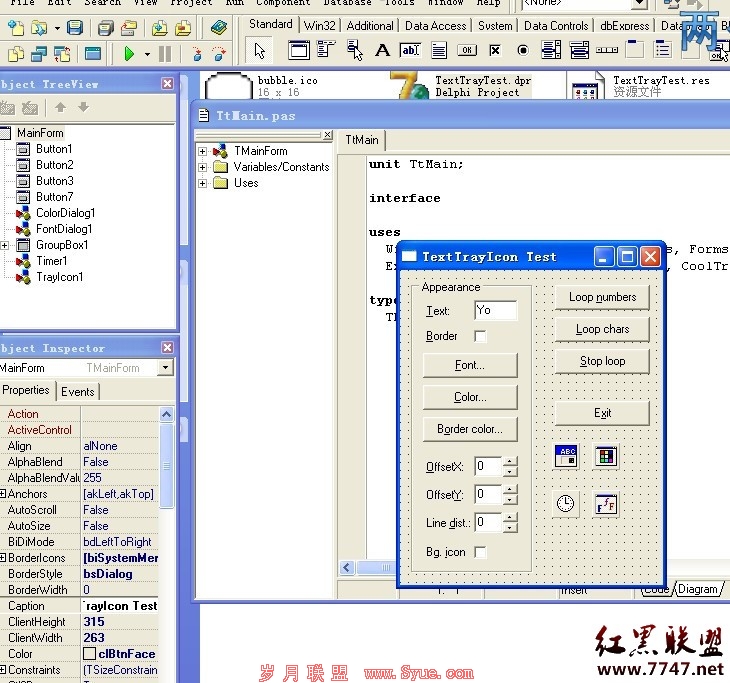This screenshot has height=683, width=730.
Task: Click the New Form toolbar icon
Action: (x=93, y=54)
